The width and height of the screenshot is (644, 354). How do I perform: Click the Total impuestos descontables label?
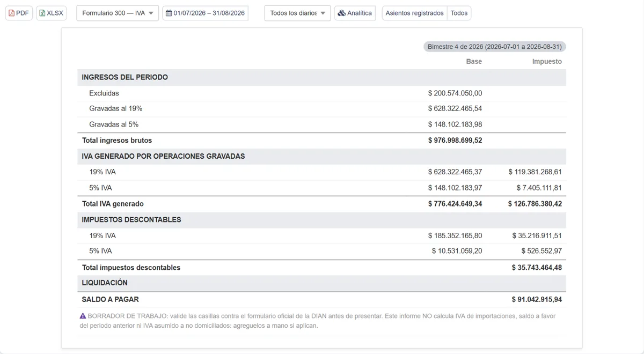131,268
